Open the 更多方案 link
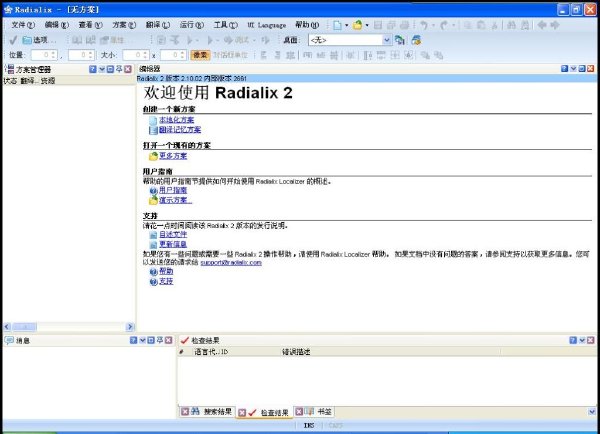Screen dimensions: 600x434 tap(173, 156)
